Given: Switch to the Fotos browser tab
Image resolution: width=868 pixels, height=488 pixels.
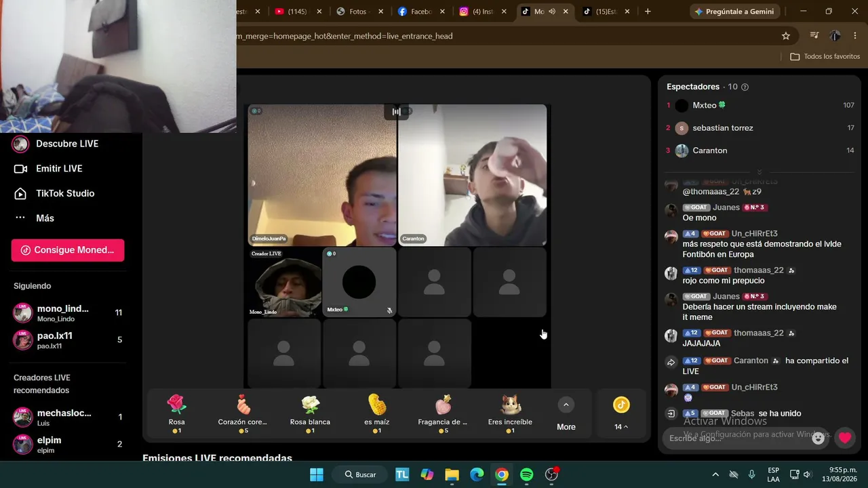Looking at the screenshot, I should click(360, 12).
